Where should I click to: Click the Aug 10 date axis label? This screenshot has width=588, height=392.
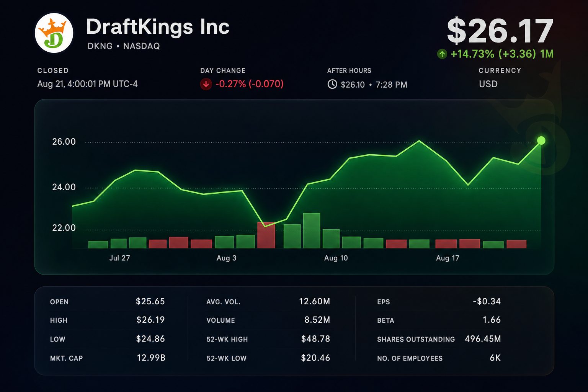point(336,258)
